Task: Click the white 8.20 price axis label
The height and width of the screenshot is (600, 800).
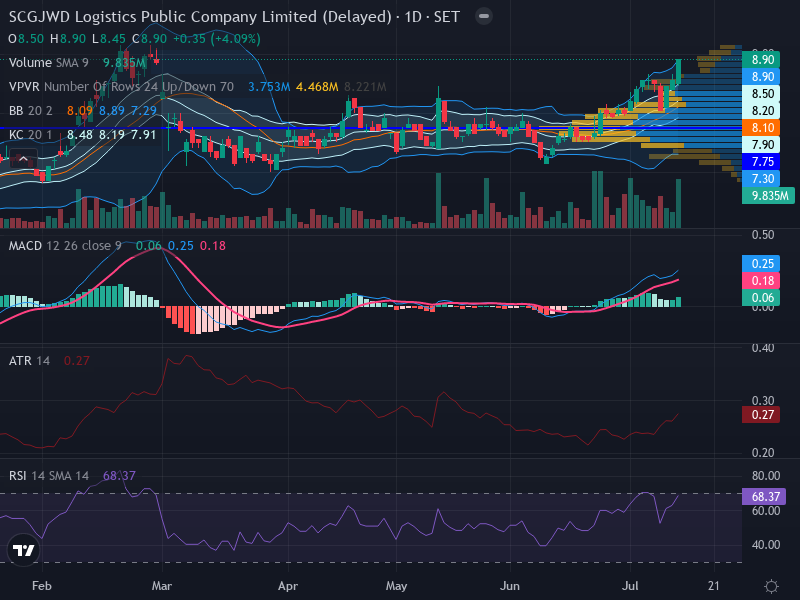Action: pyautogui.click(x=761, y=111)
